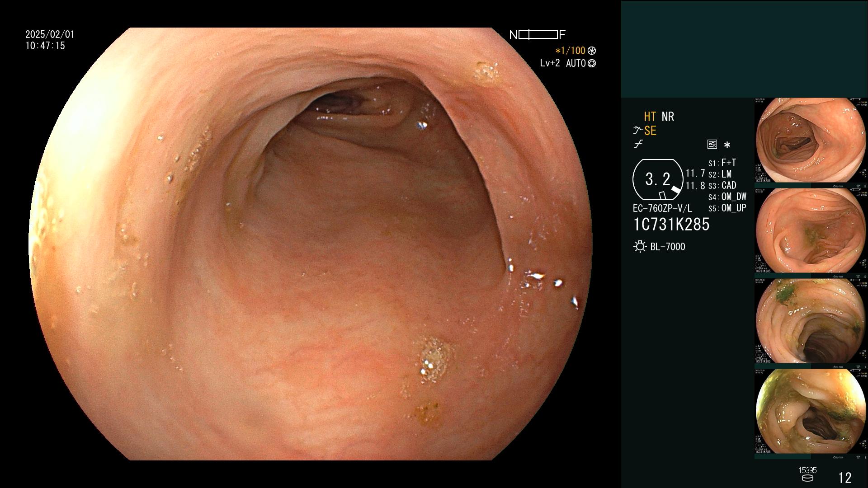Screen dimensions: 868x488
Task: Select the S1: F+T switch assignment
Action: (x=722, y=163)
